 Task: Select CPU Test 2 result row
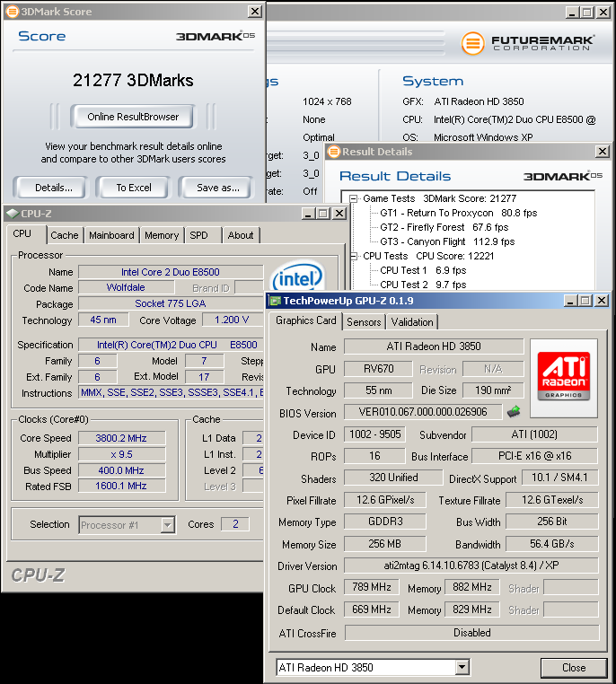423,285
